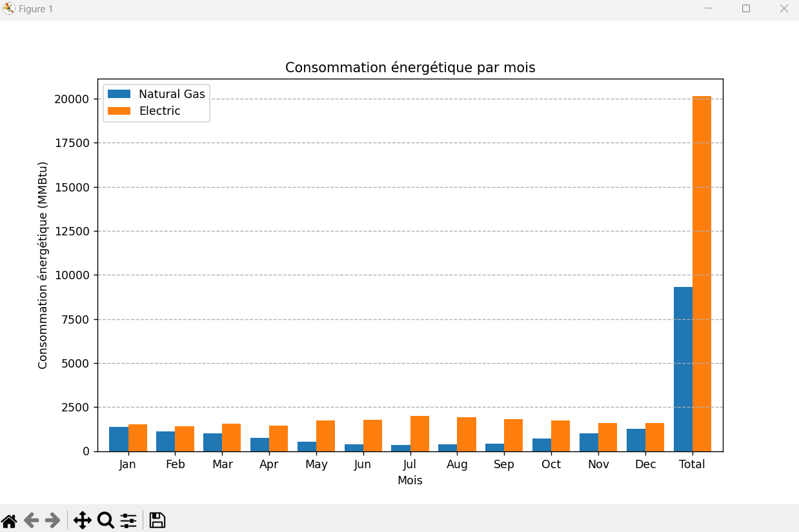Select the Pan tool icon

(x=82, y=520)
